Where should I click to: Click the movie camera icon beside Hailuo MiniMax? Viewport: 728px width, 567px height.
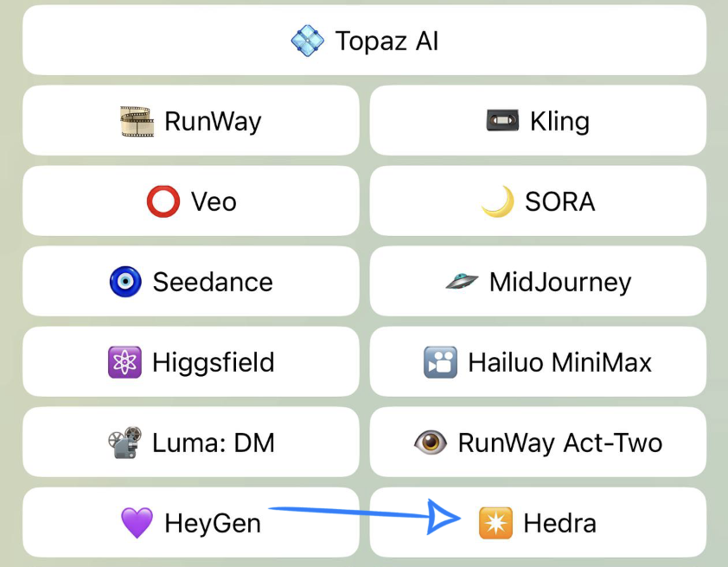[440, 362]
